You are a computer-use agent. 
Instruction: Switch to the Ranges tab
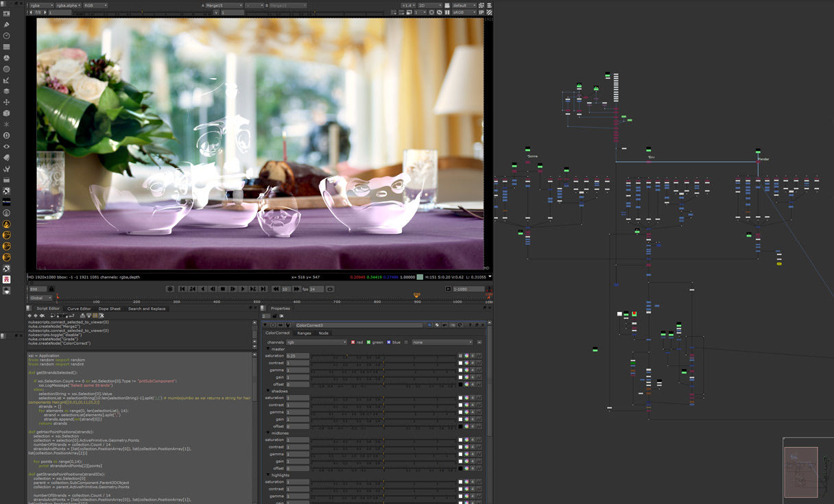click(304, 333)
